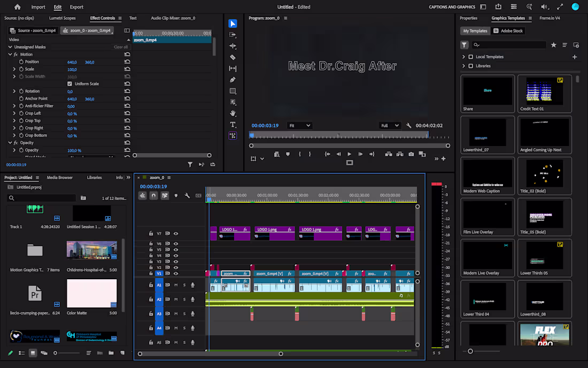Open the Export menu tab
This screenshot has height=368, width=588.
pos(76,7)
